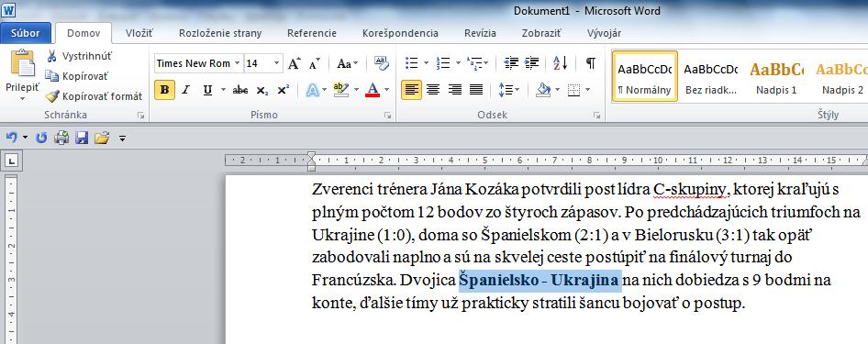Save document with the floppy disk icon
Viewport: 868px width, 344px height.
82,138
